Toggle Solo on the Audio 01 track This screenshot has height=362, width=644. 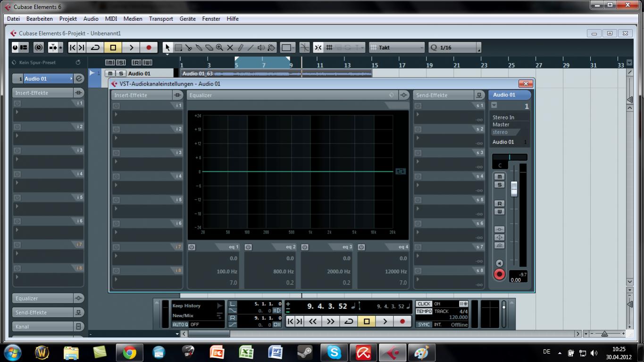pyautogui.click(x=121, y=74)
